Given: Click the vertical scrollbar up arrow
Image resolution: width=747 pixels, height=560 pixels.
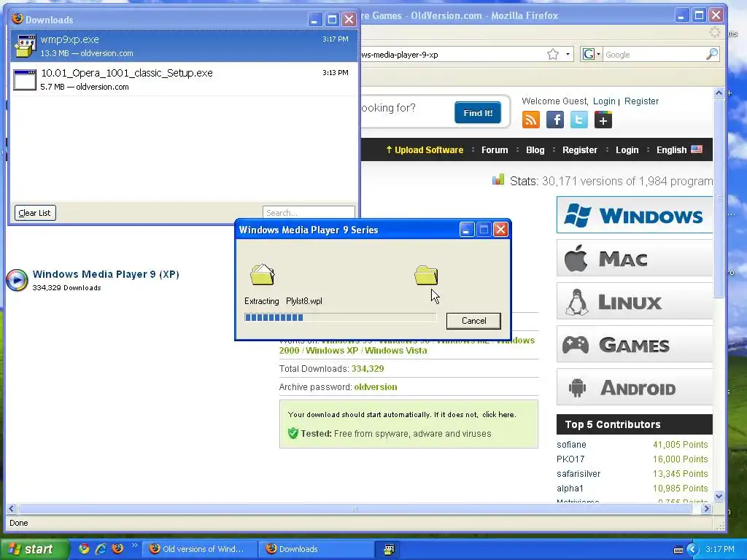Looking at the screenshot, I should [719, 93].
